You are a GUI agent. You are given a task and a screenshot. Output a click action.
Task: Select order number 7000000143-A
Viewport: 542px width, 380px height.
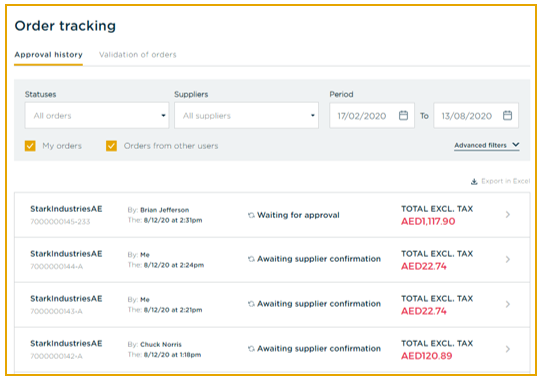click(x=56, y=312)
